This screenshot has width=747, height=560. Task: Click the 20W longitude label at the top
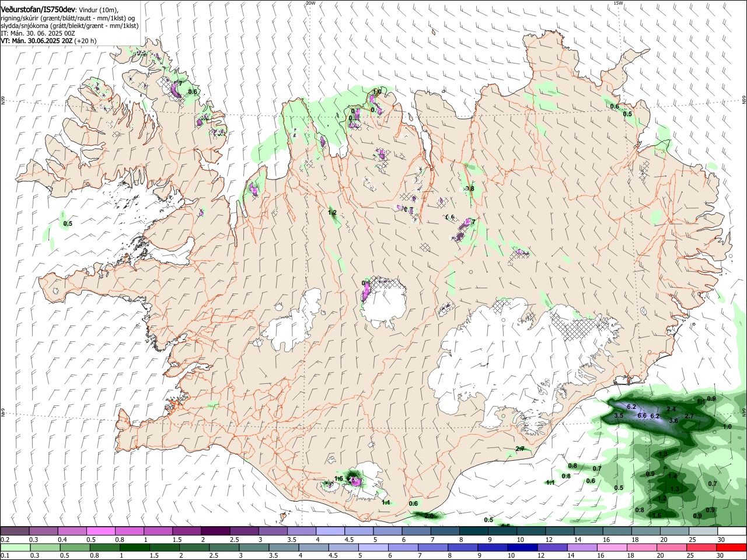point(310,3)
